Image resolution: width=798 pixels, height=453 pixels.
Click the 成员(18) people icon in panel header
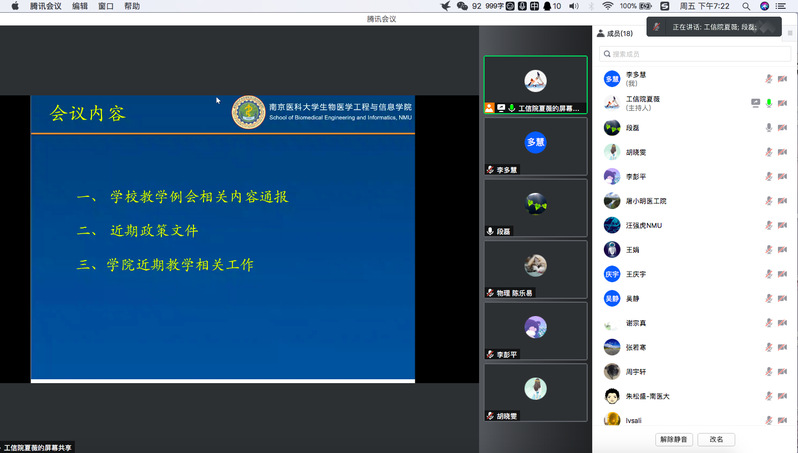[x=600, y=33]
